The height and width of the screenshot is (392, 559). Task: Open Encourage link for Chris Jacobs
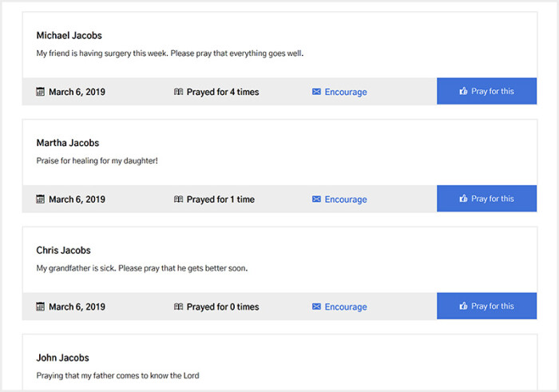click(346, 307)
